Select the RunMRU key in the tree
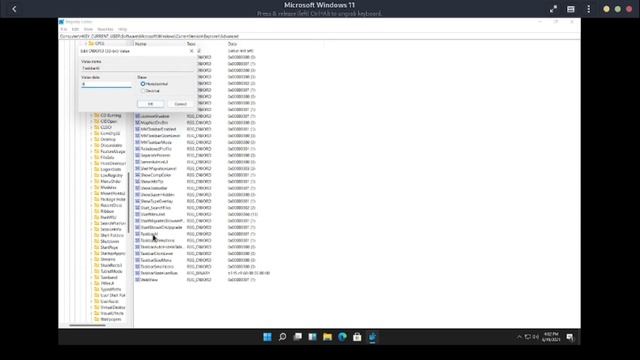The image size is (640, 360). click(x=108, y=218)
